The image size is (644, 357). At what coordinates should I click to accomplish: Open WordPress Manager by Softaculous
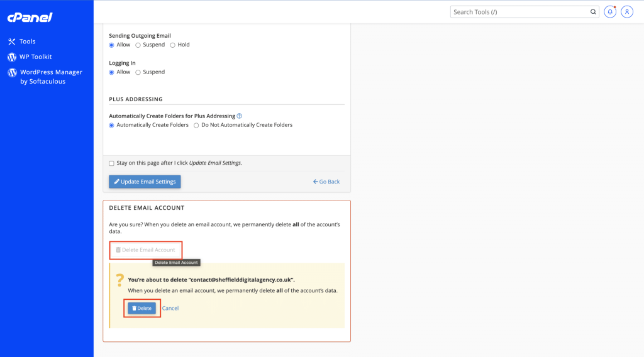click(x=51, y=77)
